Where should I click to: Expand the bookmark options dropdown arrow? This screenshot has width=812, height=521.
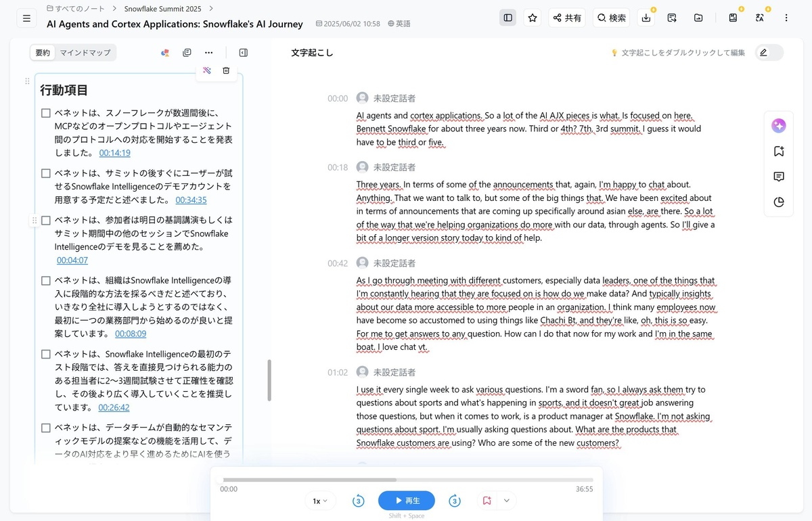coord(505,501)
